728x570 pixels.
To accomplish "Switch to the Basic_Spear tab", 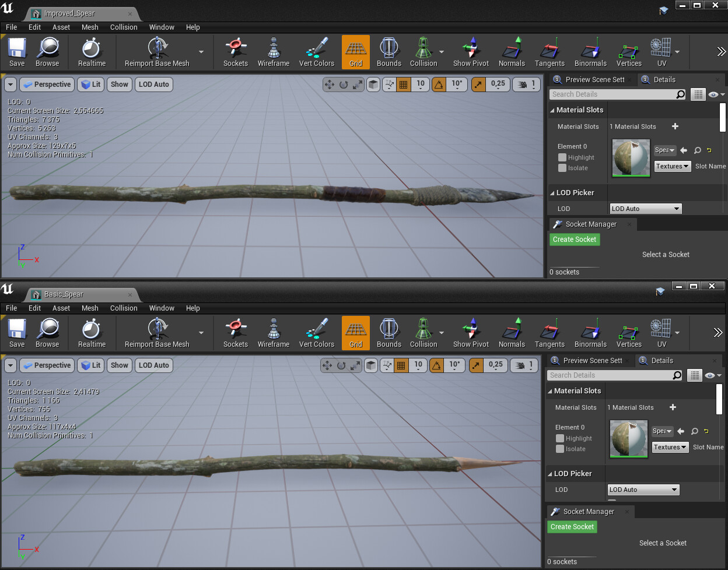I will (64, 294).
